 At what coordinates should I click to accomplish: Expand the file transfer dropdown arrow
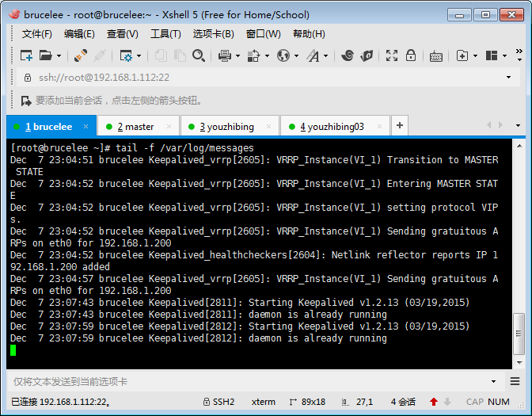point(267,55)
